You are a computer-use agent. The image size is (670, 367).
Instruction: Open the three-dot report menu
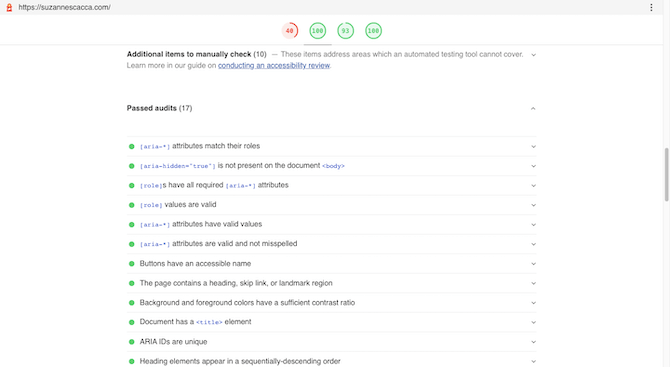tap(651, 7)
